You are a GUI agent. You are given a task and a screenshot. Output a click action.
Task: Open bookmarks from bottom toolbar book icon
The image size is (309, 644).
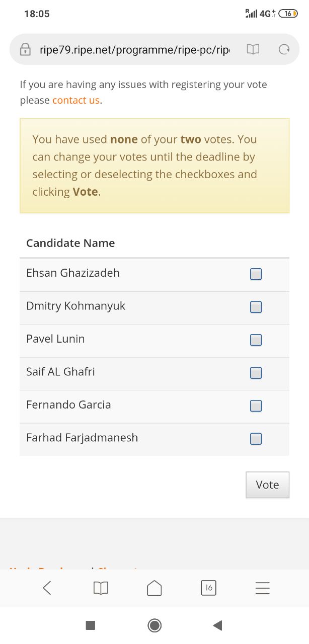coord(101,588)
